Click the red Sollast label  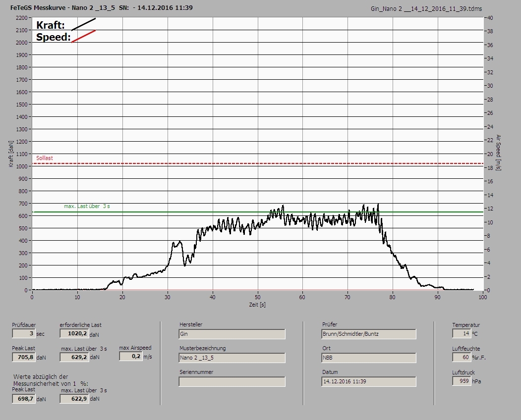coord(45,158)
